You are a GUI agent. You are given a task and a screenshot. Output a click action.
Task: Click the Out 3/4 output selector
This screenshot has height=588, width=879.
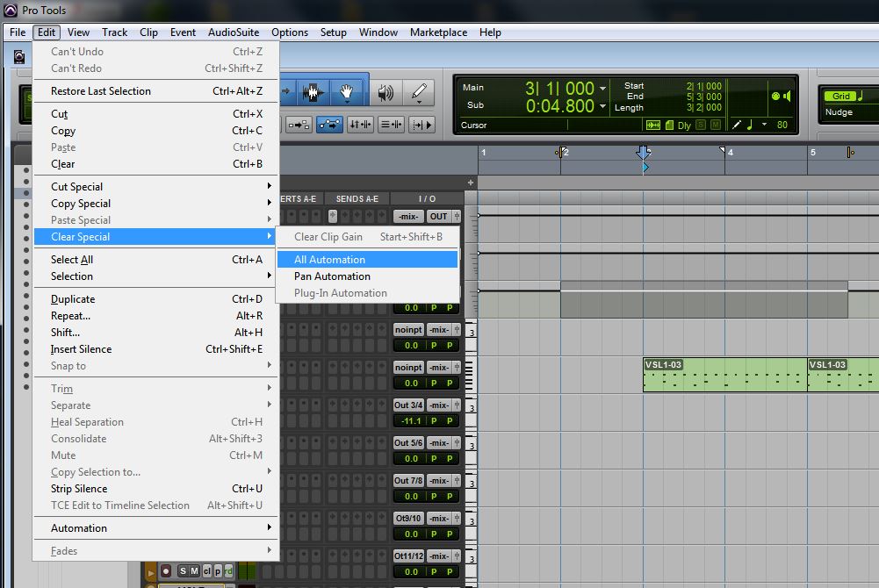click(x=408, y=405)
